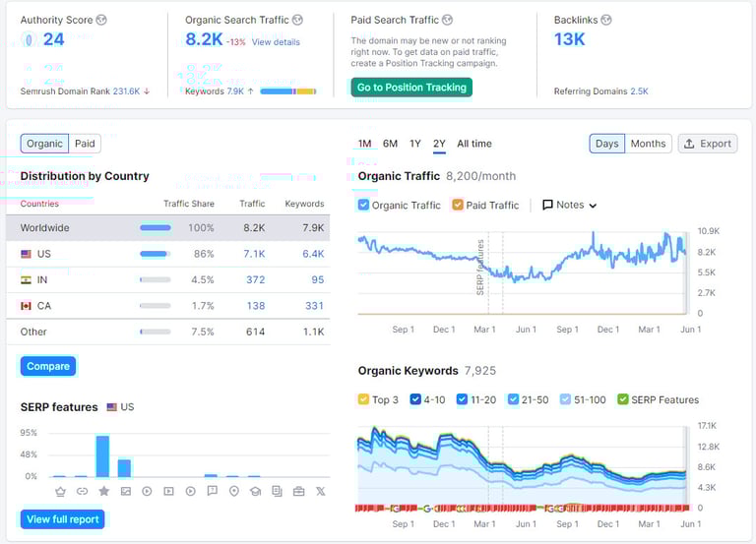Set time range to 1Y
This screenshot has width=756, height=544.
point(415,144)
